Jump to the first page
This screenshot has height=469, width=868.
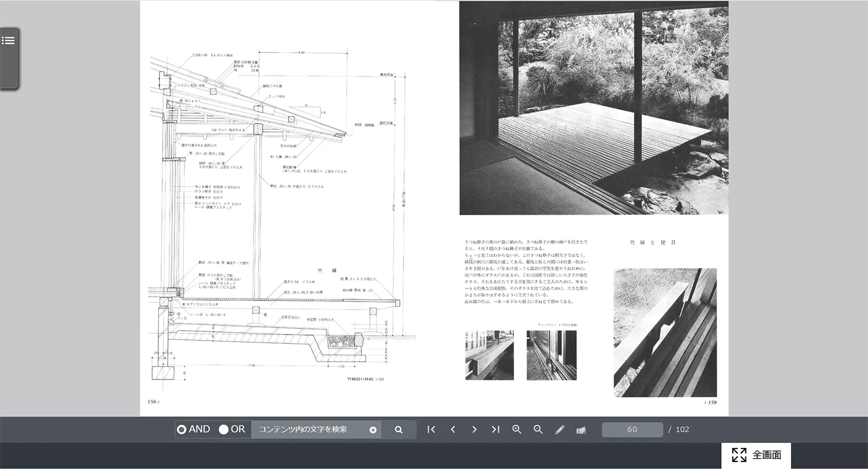pyautogui.click(x=431, y=429)
